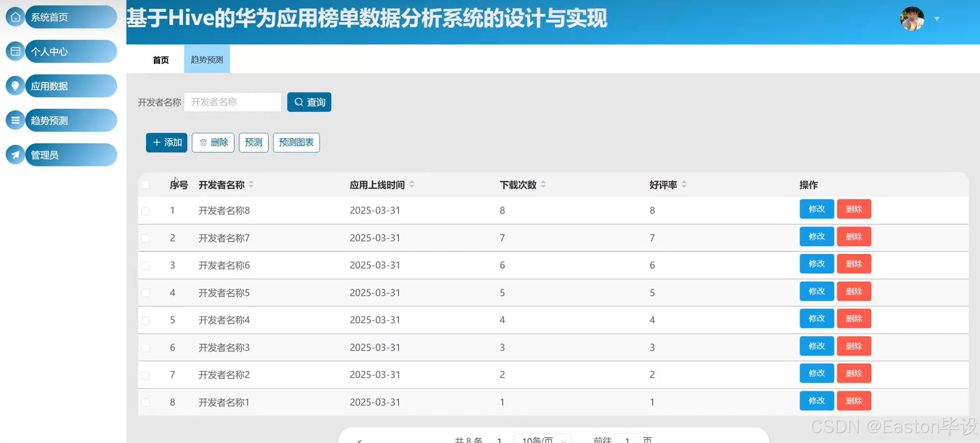Open the 10条/页 page size dropdown
Image resolution: width=980 pixels, height=443 pixels.
pos(542,438)
